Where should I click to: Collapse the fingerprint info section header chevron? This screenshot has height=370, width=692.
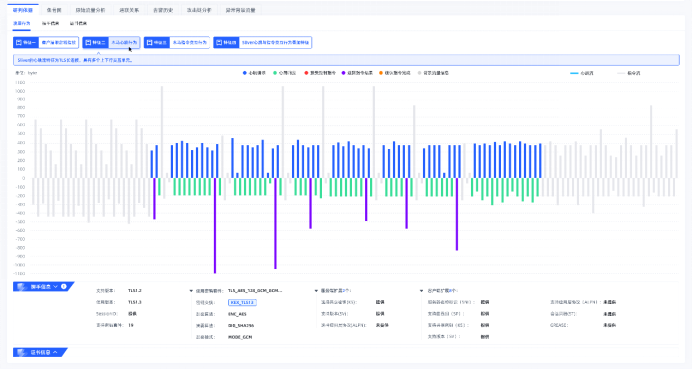coord(56,287)
